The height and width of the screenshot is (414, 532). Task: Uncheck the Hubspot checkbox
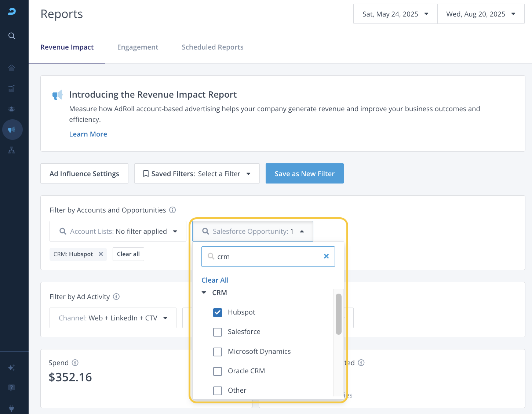218,312
